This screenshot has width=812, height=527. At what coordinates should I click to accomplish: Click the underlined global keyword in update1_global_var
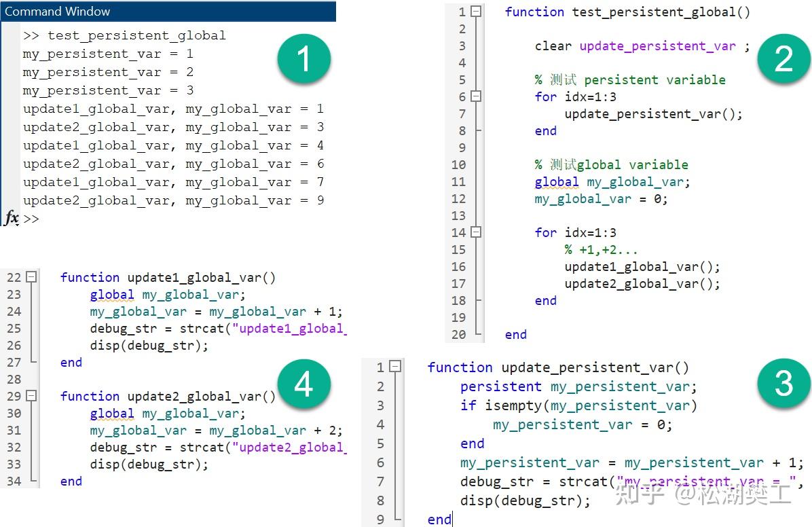[x=112, y=294]
